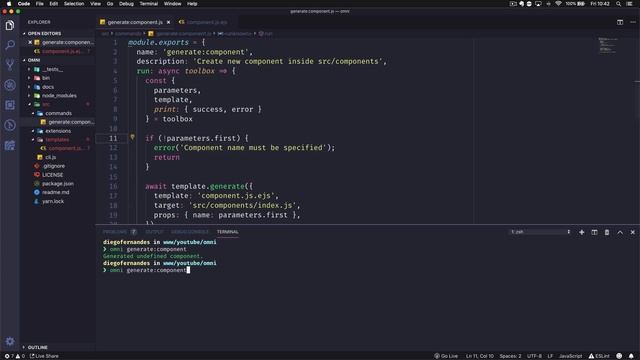640x360 pixels.
Task: Open the .gitignore file
Action: click(53, 166)
